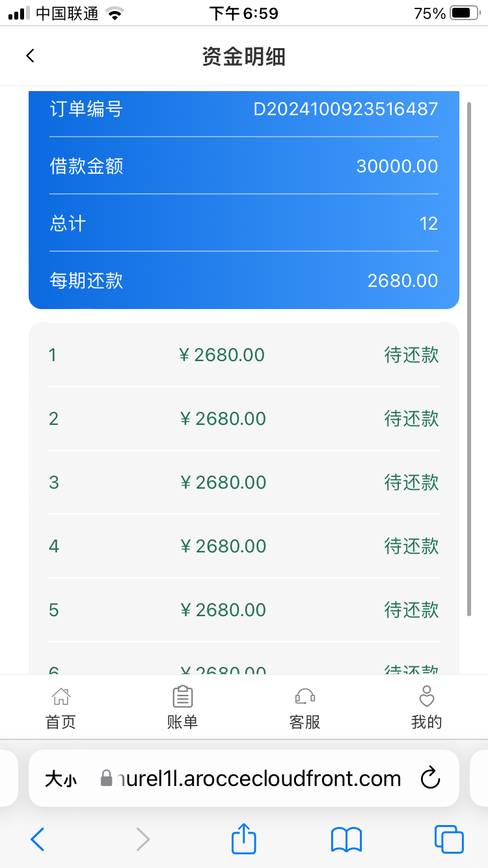This screenshot has height=868, width=488.
Task: Open the 首页 home tab
Action: [x=61, y=708]
